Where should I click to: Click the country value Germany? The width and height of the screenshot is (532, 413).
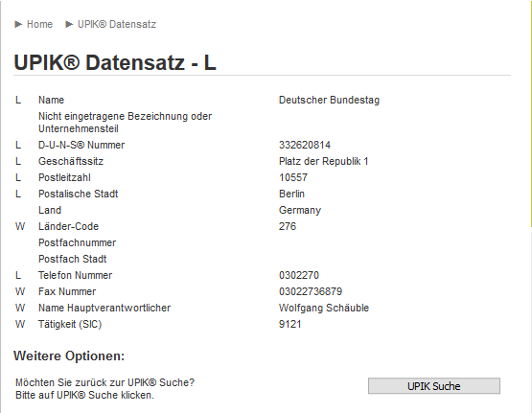click(300, 210)
